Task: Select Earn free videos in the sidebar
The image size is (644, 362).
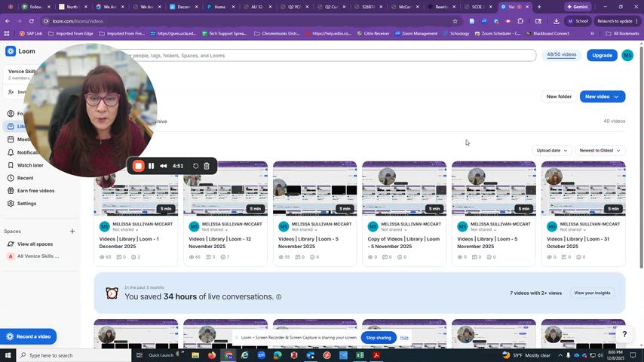Action: pyautogui.click(x=36, y=191)
